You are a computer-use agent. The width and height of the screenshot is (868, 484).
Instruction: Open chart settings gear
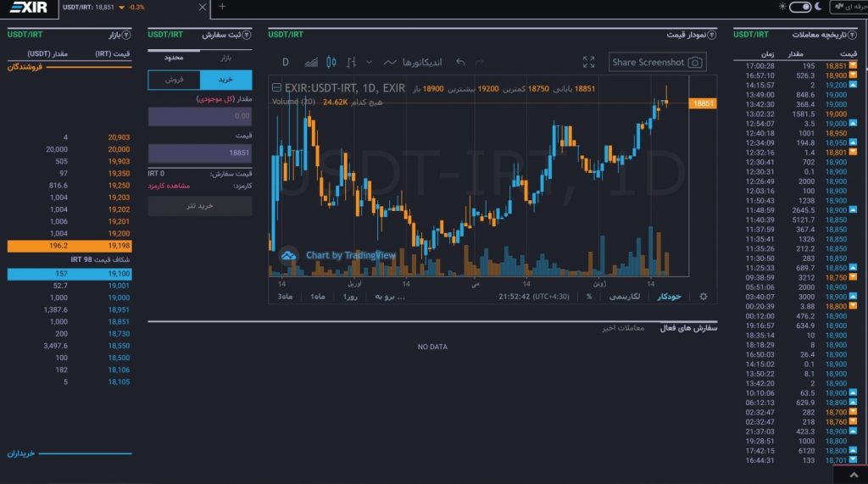(703, 297)
